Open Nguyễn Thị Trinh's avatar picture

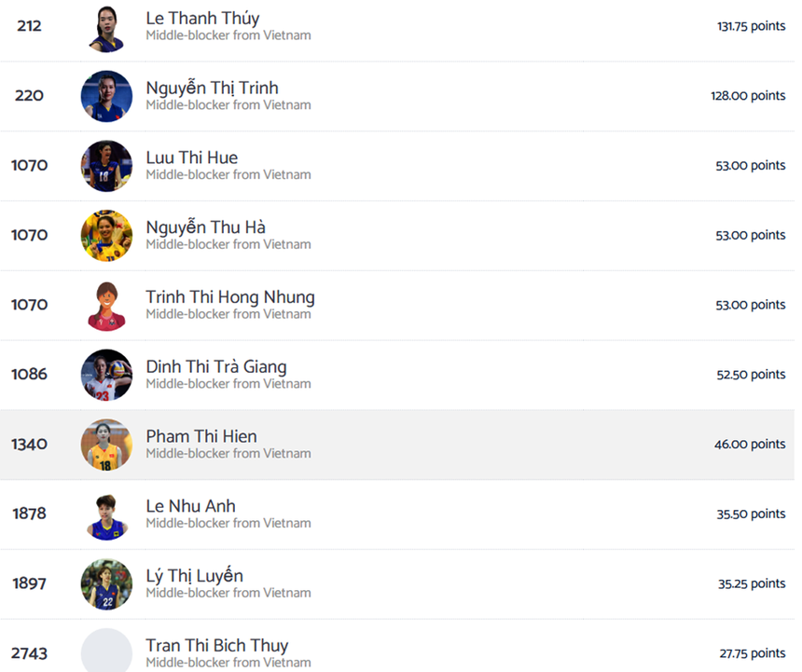106,96
